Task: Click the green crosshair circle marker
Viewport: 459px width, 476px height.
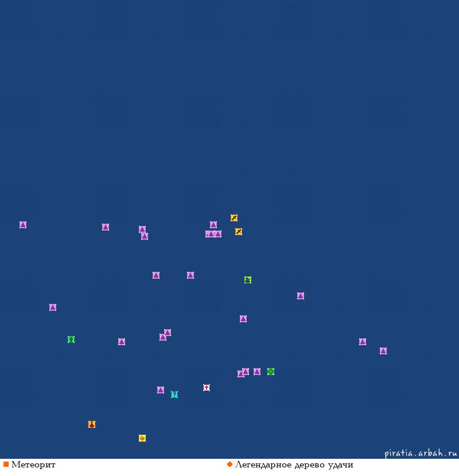Action: (x=271, y=372)
